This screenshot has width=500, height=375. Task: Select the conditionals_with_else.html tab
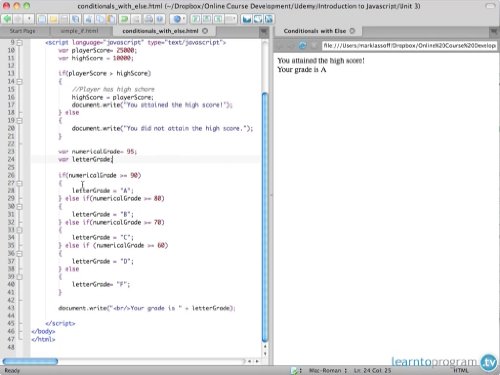pos(160,31)
